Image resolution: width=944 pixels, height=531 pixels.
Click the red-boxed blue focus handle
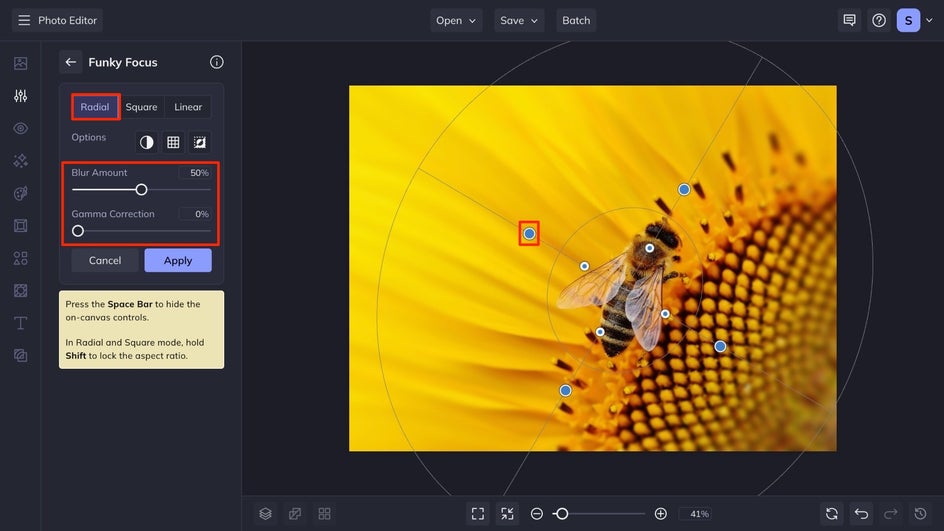tap(529, 234)
